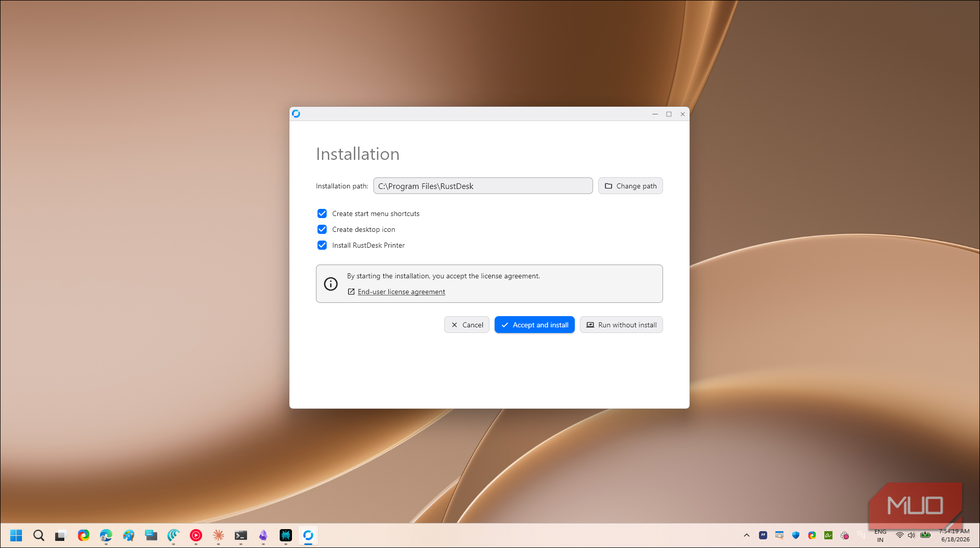Open Task View on the taskbar
The width and height of the screenshot is (980, 548).
61,535
